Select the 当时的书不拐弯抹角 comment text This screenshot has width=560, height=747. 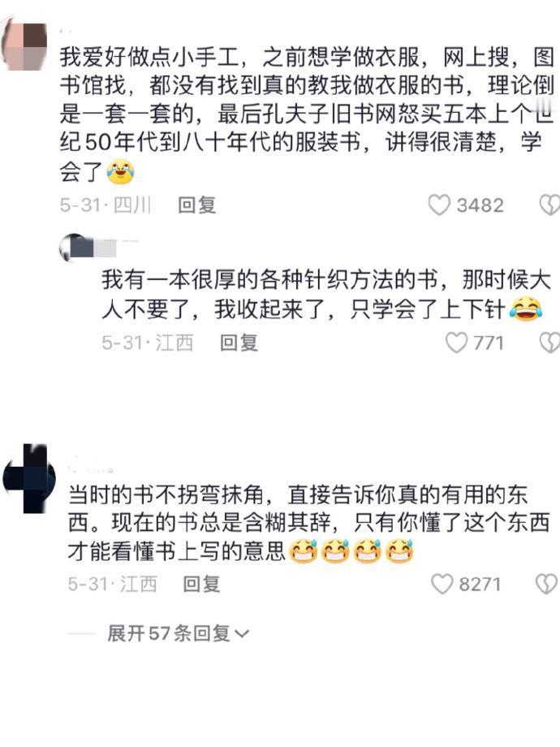(x=308, y=523)
